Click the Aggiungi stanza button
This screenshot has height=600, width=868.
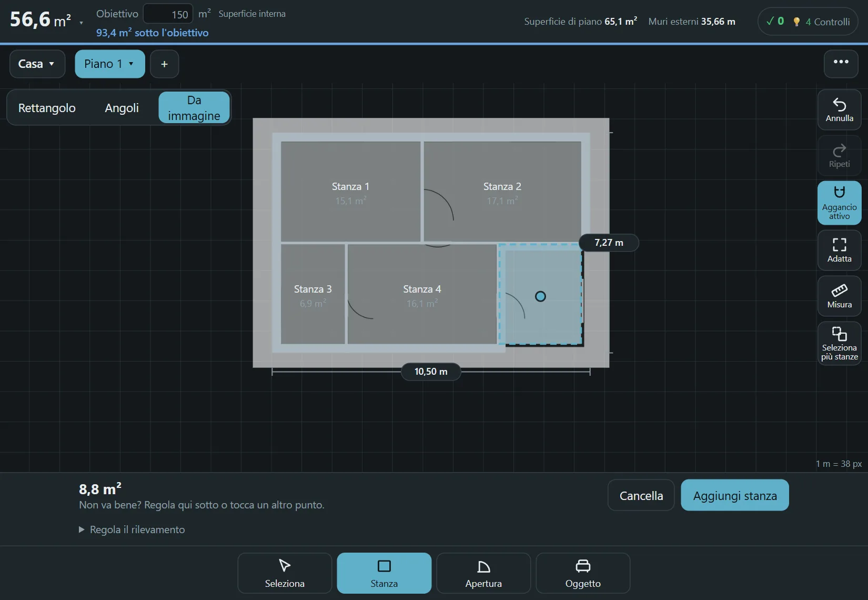(734, 495)
